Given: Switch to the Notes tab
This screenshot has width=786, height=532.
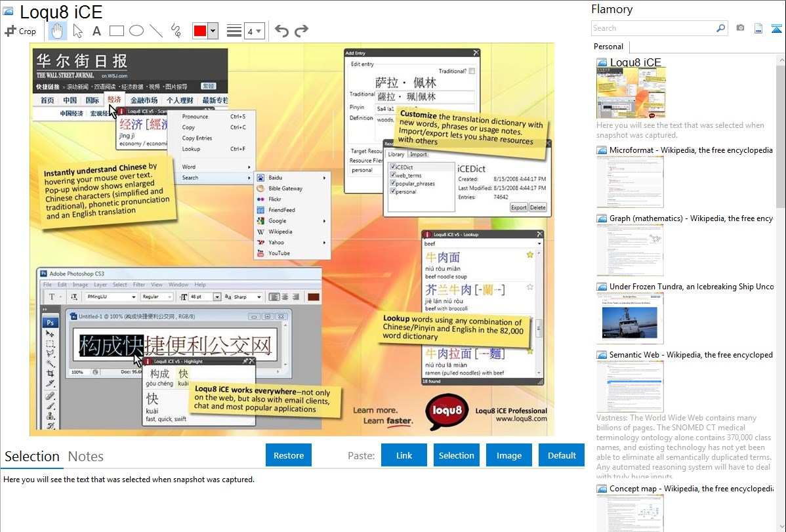Looking at the screenshot, I should [x=86, y=457].
